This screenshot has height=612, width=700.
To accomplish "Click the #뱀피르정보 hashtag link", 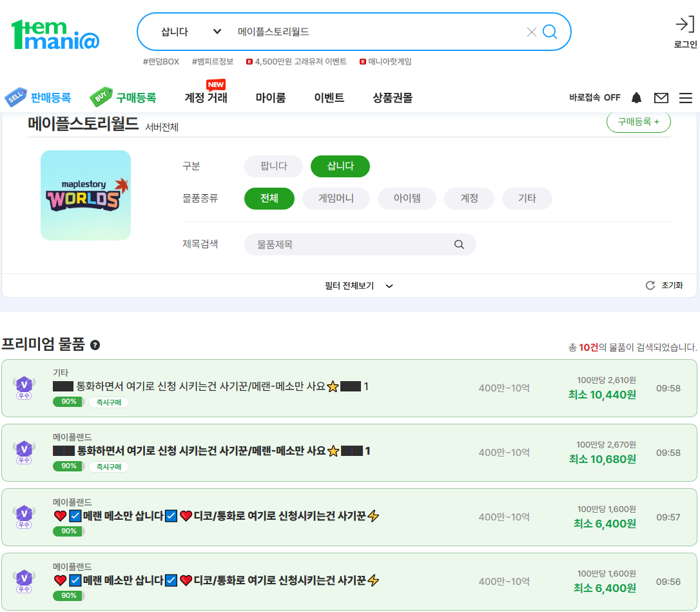I will pos(213,62).
